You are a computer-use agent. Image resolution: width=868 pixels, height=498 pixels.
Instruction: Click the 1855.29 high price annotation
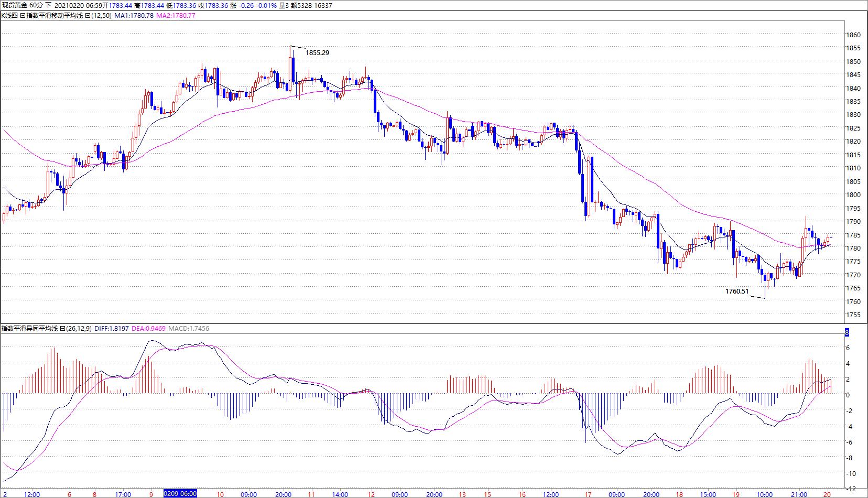pos(317,53)
